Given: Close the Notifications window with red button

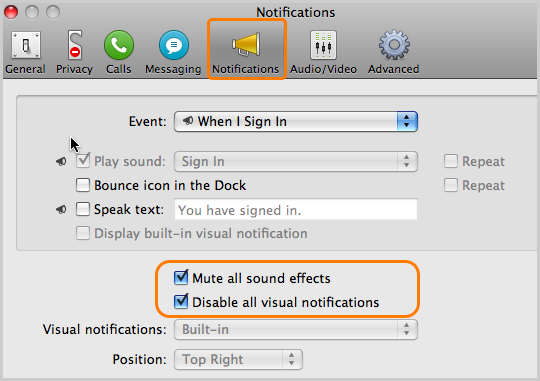Looking at the screenshot, I should (x=11, y=12).
